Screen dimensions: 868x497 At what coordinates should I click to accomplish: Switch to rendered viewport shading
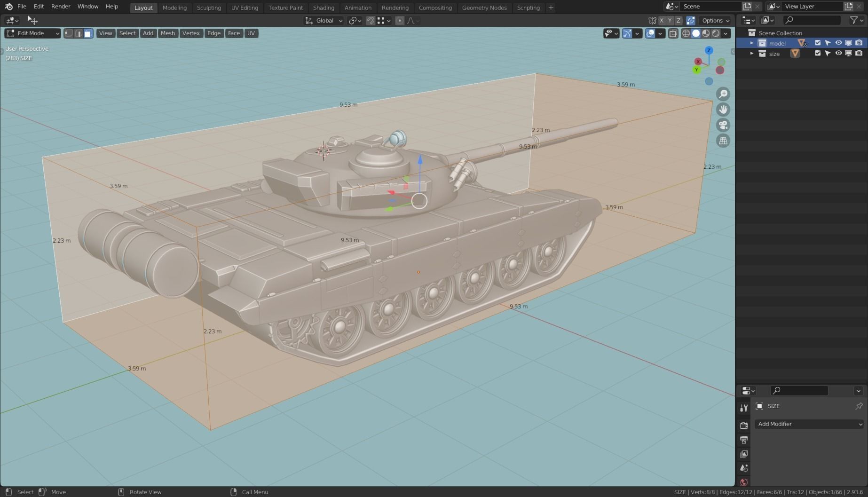click(716, 33)
